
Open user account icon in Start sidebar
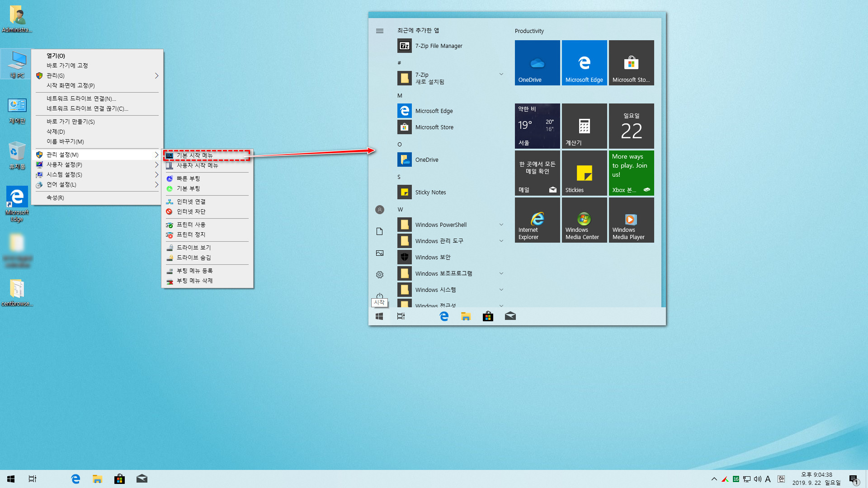pyautogui.click(x=380, y=210)
